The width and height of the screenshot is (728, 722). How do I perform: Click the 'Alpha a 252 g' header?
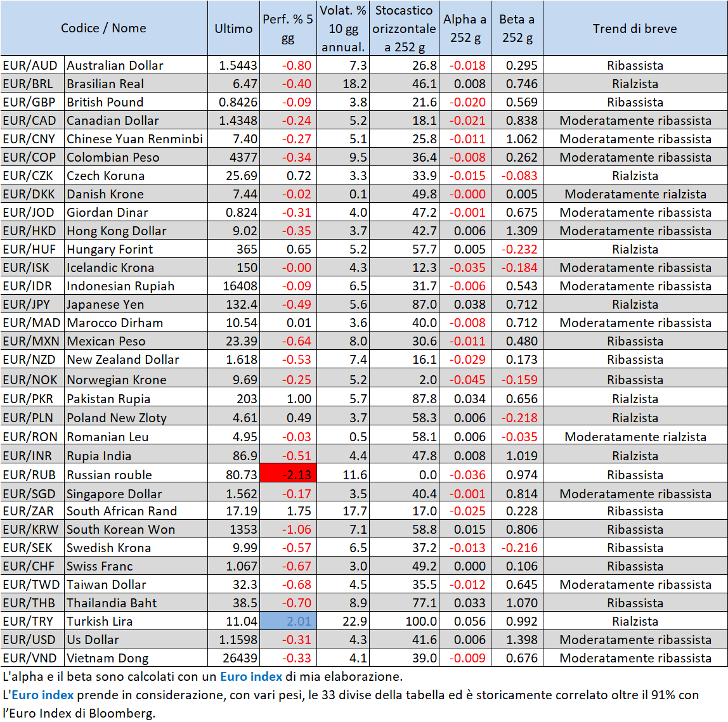coord(465,29)
